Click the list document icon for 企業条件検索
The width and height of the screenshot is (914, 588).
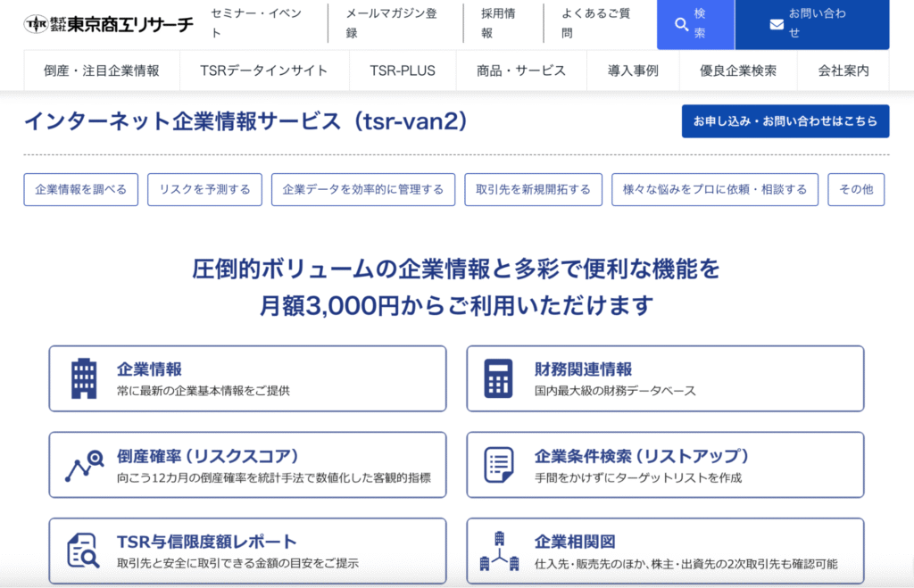point(499,465)
